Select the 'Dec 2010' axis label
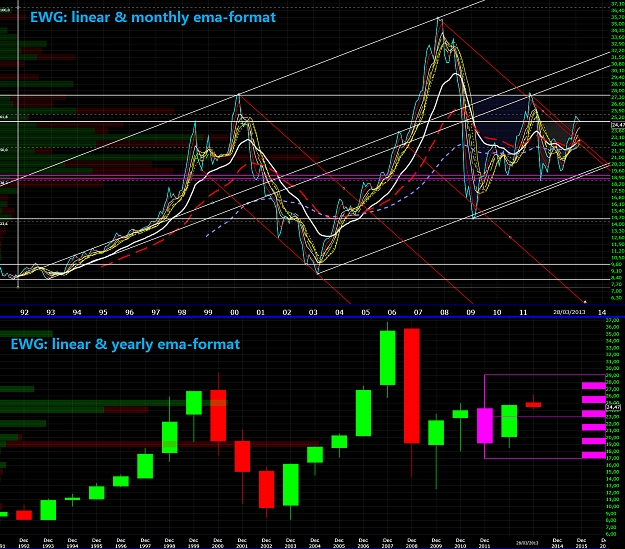The width and height of the screenshot is (625, 549). (x=460, y=543)
